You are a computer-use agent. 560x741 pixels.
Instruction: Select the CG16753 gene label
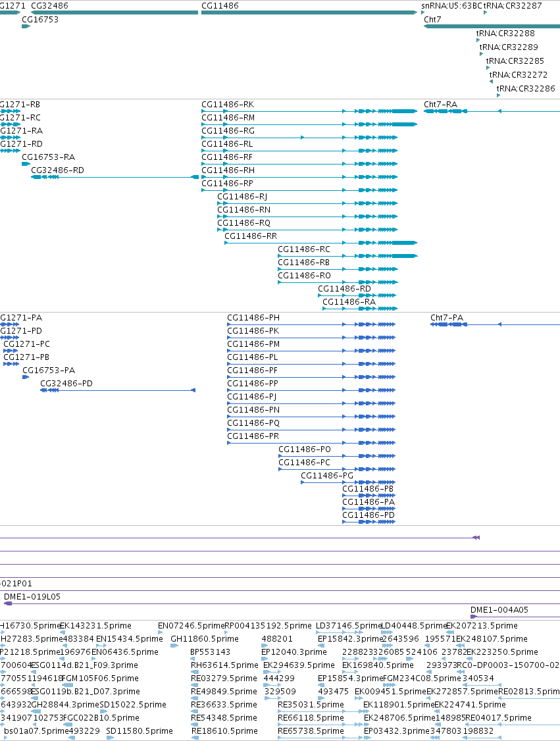pyautogui.click(x=40, y=19)
